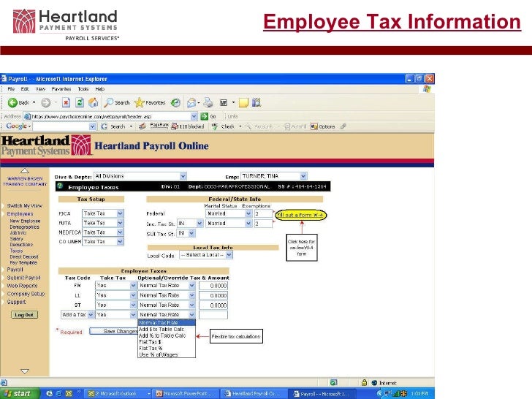Click the Forward arrow button
The height and width of the screenshot is (399, 532).
pos(46,102)
